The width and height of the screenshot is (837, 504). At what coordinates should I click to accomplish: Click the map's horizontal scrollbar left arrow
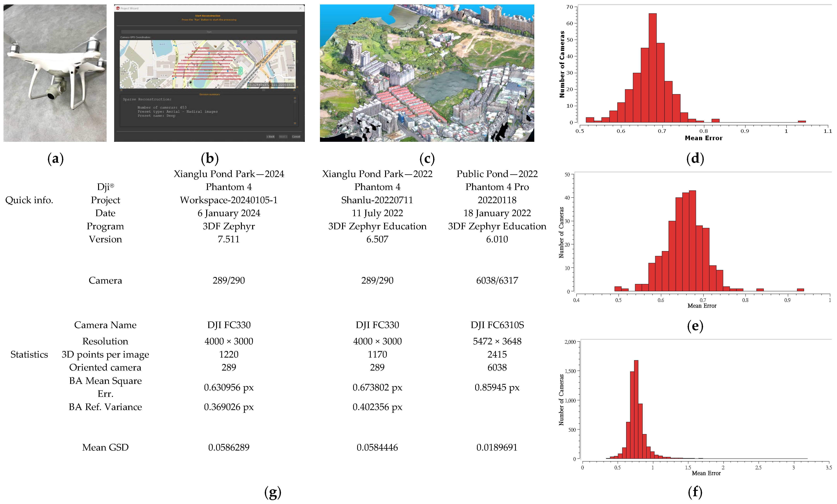point(121,90)
